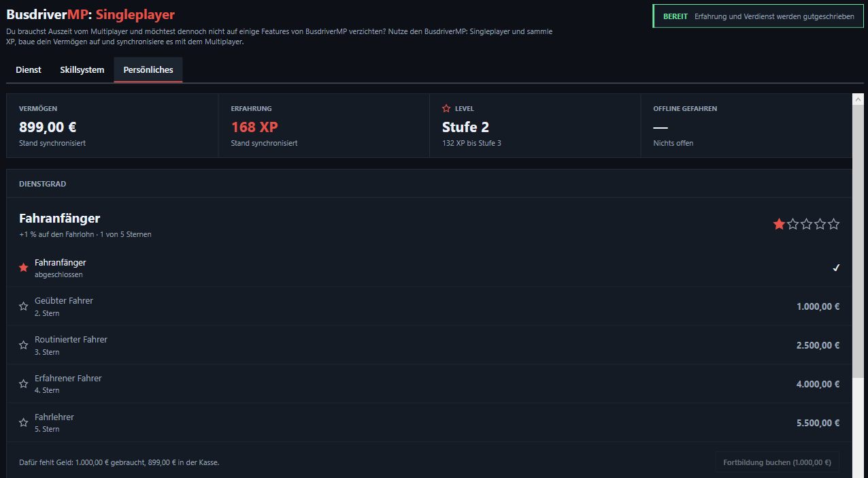Click the vertical scrollbar thumb
The width and height of the screenshot is (868, 478).
pyautogui.click(x=858, y=240)
